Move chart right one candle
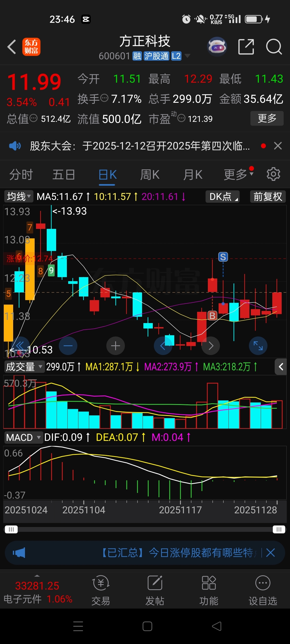 click(x=211, y=346)
